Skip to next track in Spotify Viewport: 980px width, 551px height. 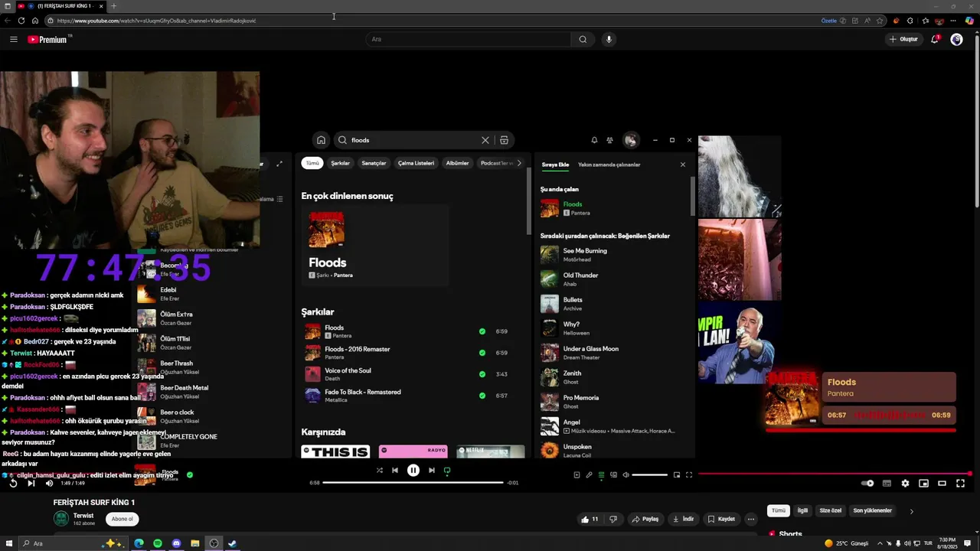[432, 471]
